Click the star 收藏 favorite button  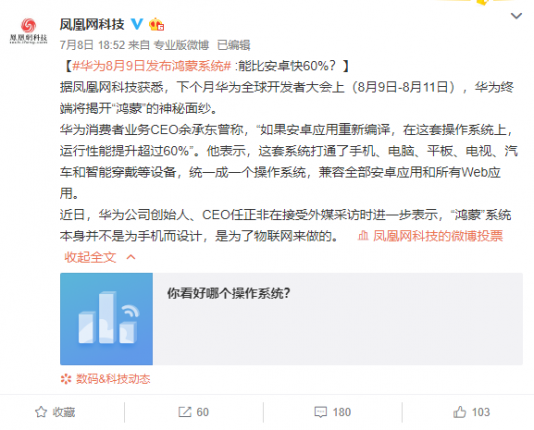click(55, 412)
